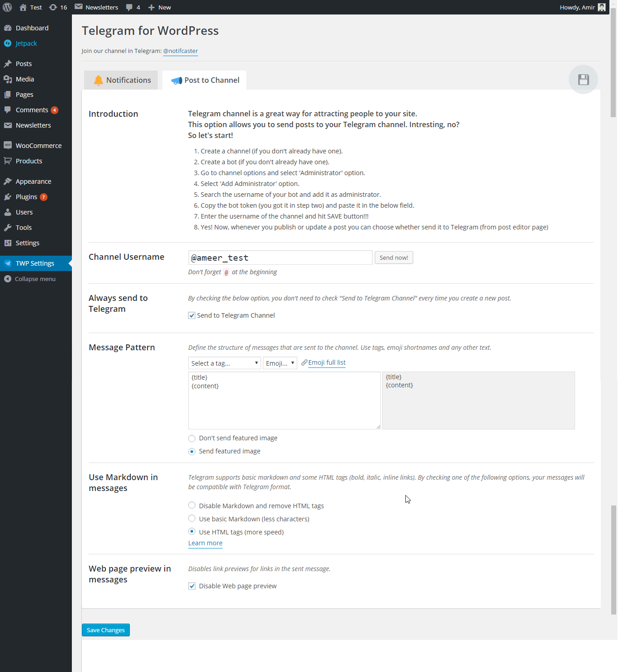Click the TWP Settings Telegram icon

[x=8, y=263]
